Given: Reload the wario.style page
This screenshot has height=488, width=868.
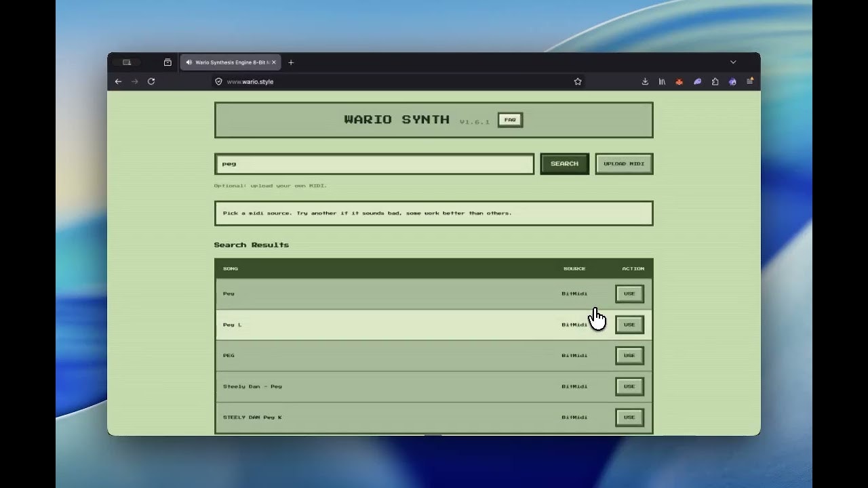Looking at the screenshot, I should pyautogui.click(x=151, y=81).
